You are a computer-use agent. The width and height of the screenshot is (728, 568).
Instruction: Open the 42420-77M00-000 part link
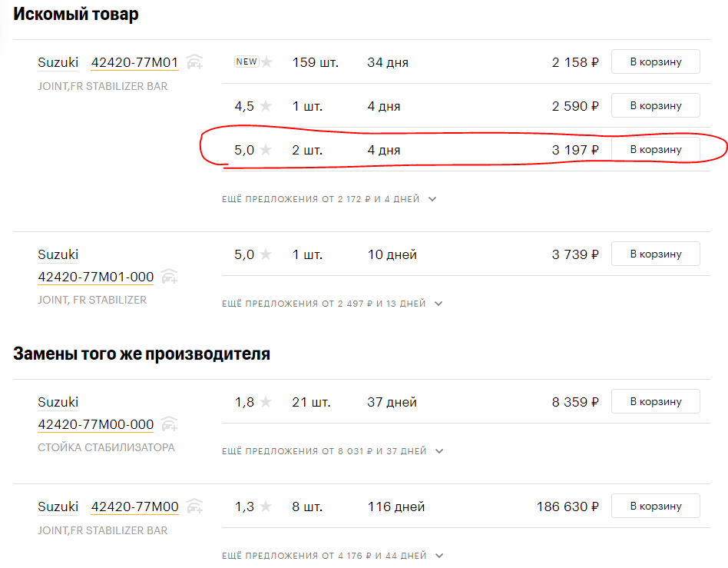(95, 424)
